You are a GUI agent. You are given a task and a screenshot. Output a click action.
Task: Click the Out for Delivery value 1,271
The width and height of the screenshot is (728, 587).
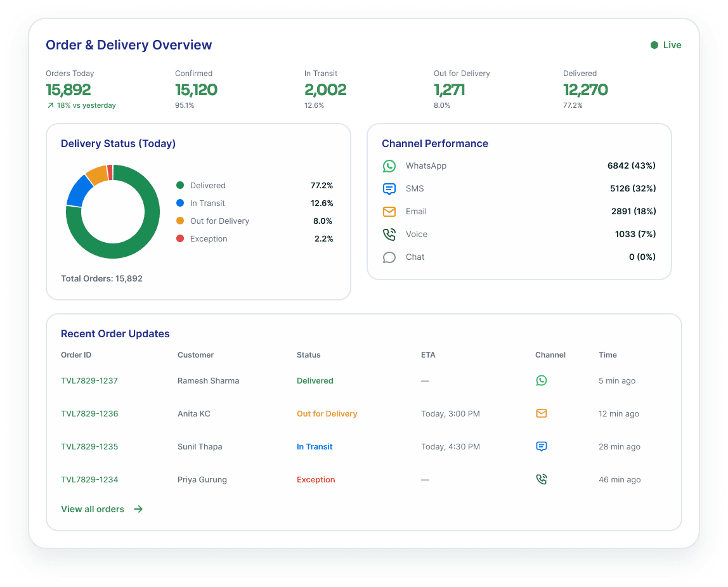(449, 89)
